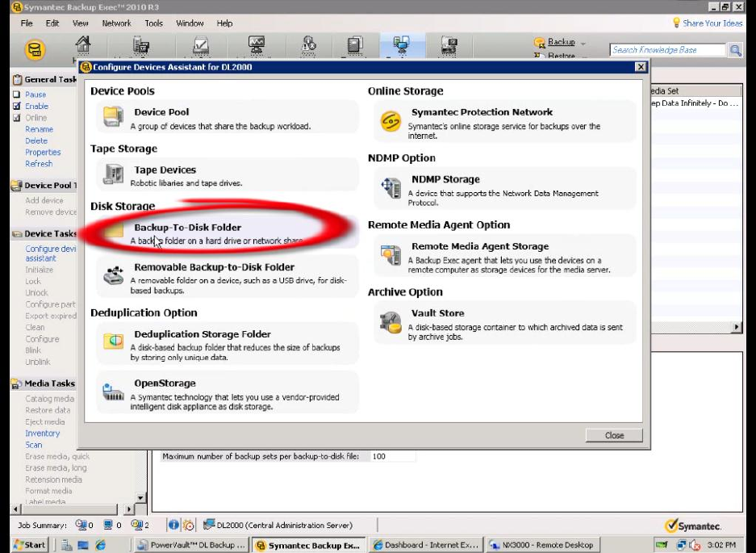The height and width of the screenshot is (553, 756).
Task: Choose the Tape Devices option
Action: [x=227, y=174]
